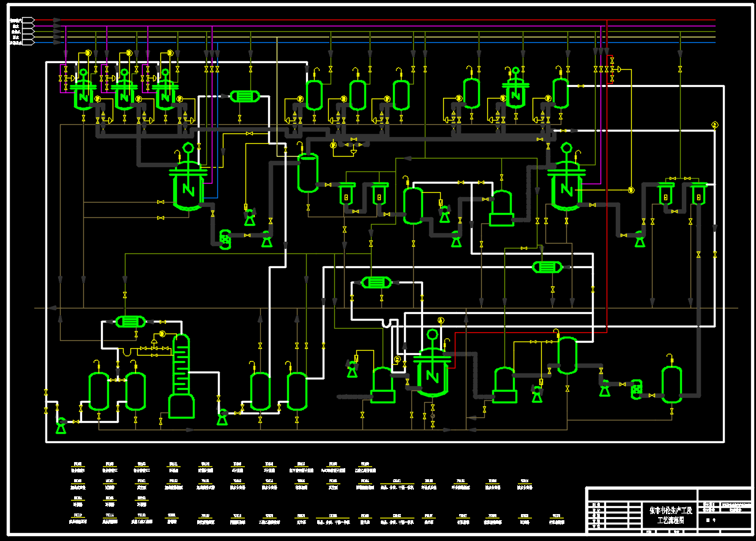Image resolution: width=756 pixels, height=541 pixels.
Task: Select the heat exchanger in the drawing center
Action: click(x=376, y=282)
